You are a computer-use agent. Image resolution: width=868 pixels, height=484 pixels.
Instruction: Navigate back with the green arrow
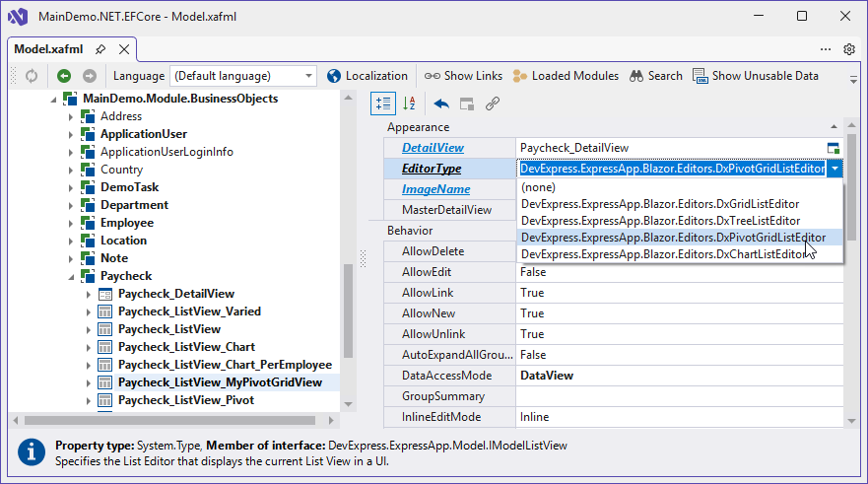pyautogui.click(x=64, y=76)
